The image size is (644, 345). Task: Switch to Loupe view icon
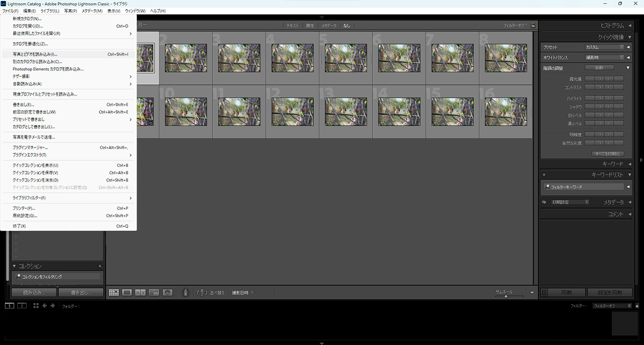[x=127, y=292]
